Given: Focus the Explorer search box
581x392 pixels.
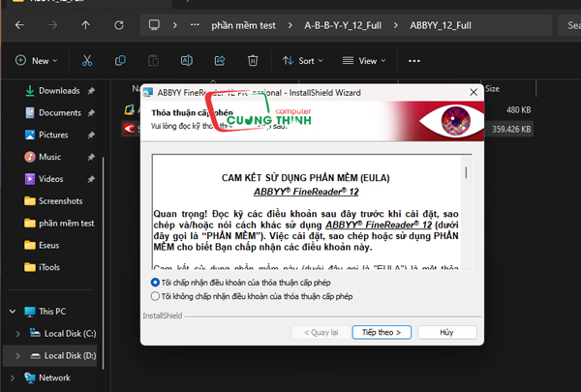Looking at the screenshot, I should tap(569, 25).
